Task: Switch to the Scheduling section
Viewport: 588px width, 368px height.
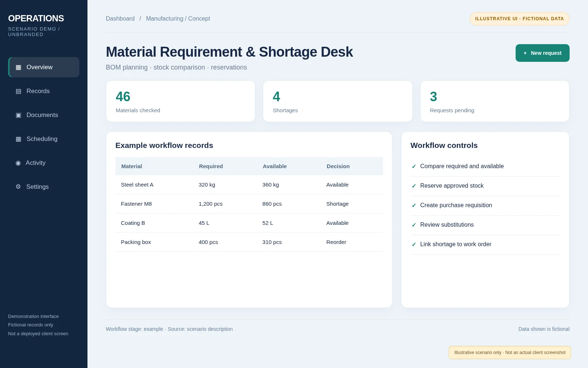Action: (x=44, y=139)
